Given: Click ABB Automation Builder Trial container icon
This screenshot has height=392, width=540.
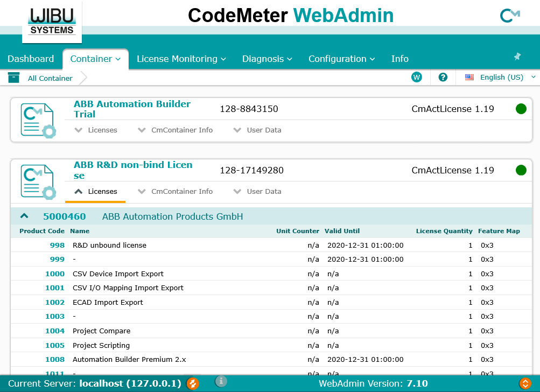Looking at the screenshot, I should click(38, 120).
